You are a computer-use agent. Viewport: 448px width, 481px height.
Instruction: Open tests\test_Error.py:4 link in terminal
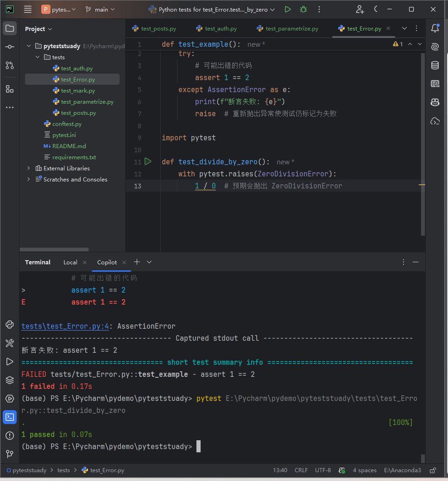(65, 326)
